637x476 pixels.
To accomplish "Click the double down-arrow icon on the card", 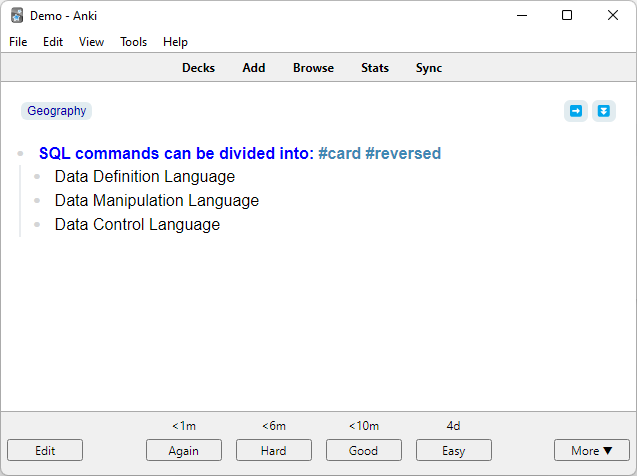I will [603, 111].
